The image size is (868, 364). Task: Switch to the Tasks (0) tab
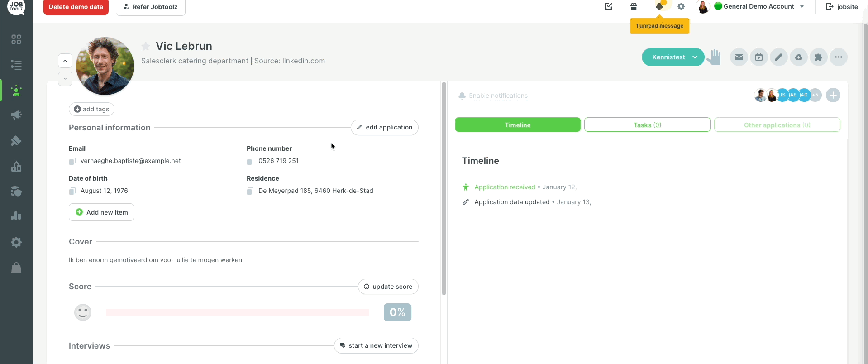[x=647, y=125]
